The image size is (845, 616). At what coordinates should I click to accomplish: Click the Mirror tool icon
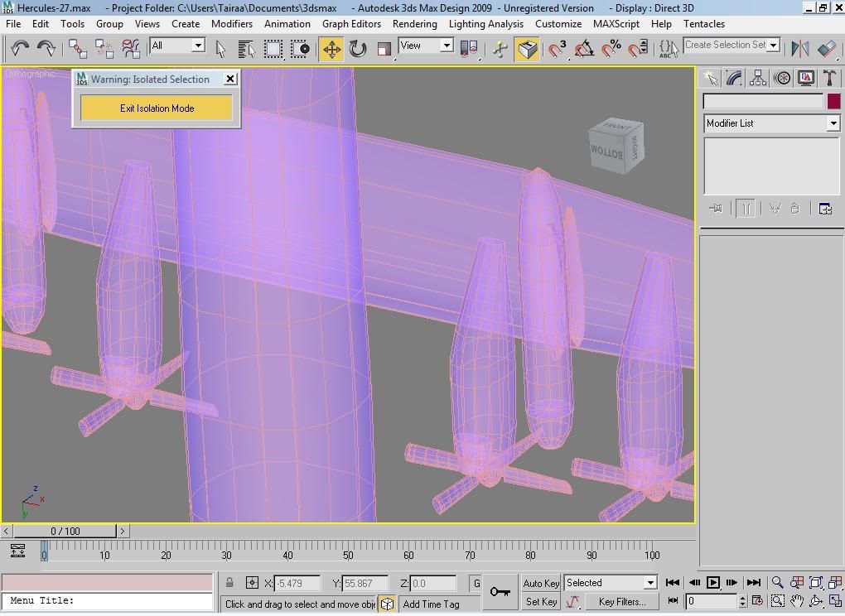point(799,49)
